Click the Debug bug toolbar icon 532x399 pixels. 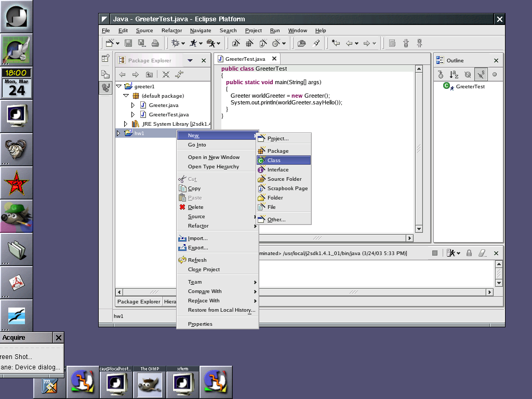coord(176,43)
